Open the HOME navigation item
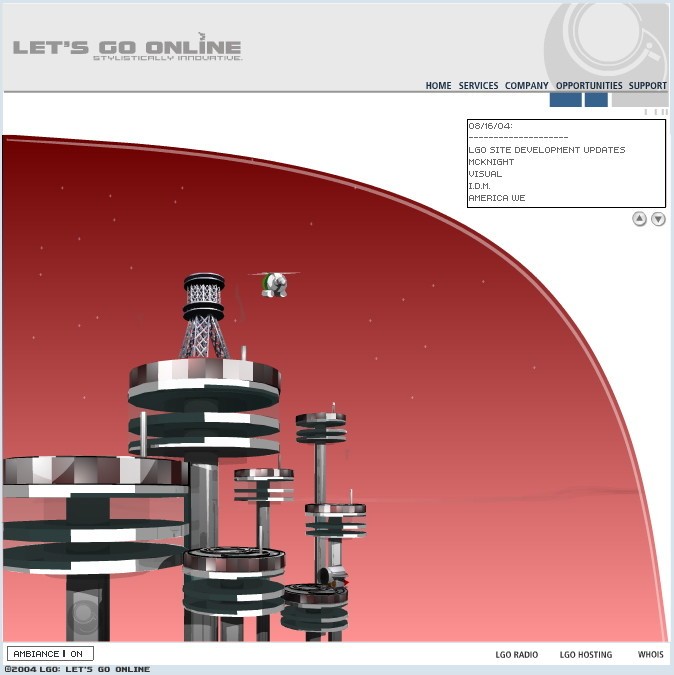This screenshot has width=674, height=675. (438, 85)
